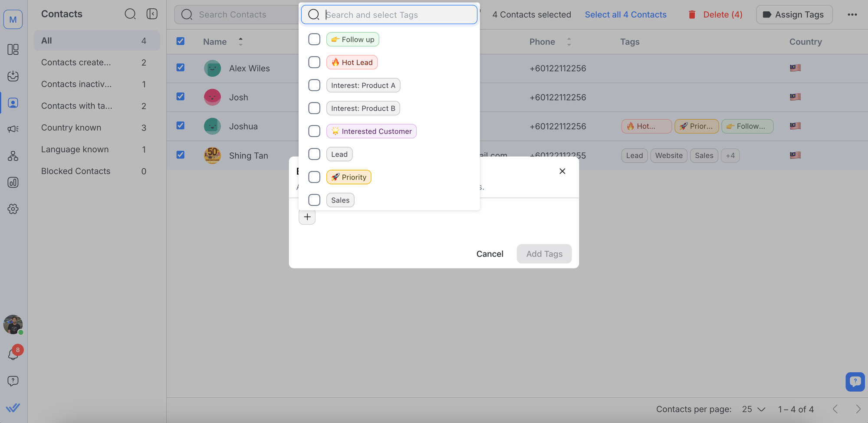
Task: Sort contacts by the Name column
Action: point(240,42)
